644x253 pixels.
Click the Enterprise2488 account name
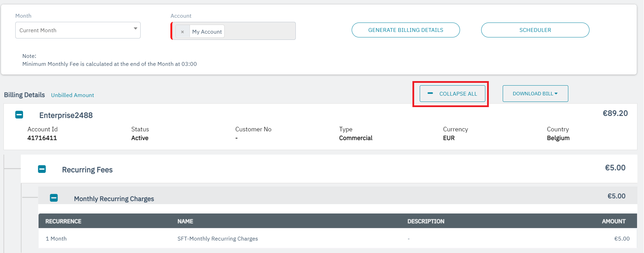point(66,115)
